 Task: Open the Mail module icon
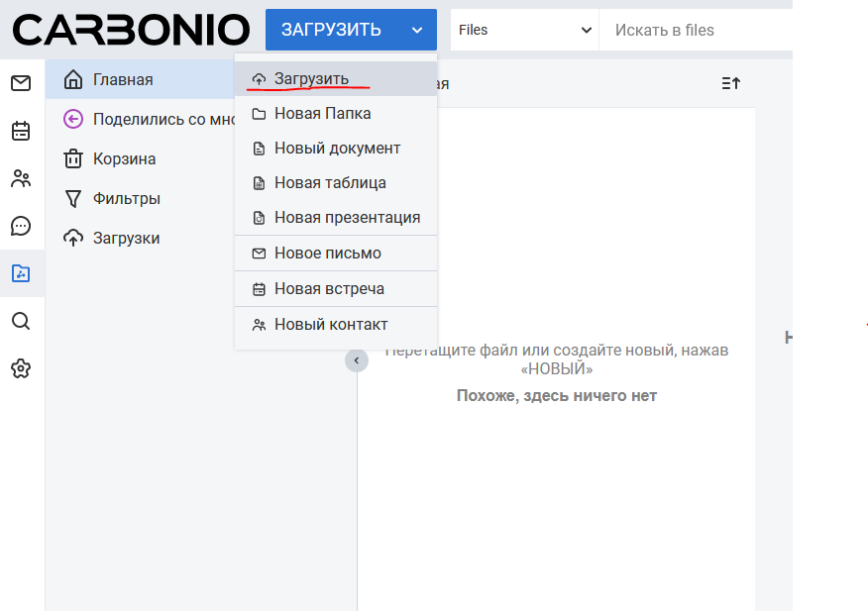click(21, 83)
